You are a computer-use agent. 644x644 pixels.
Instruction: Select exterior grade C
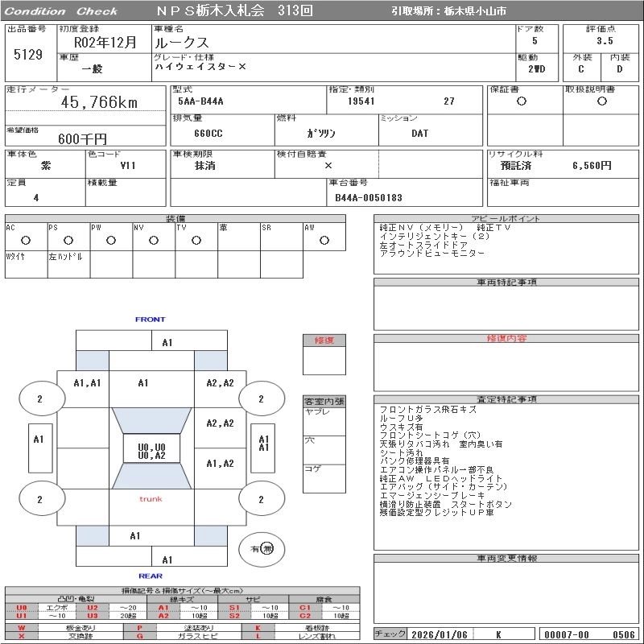pos(580,69)
